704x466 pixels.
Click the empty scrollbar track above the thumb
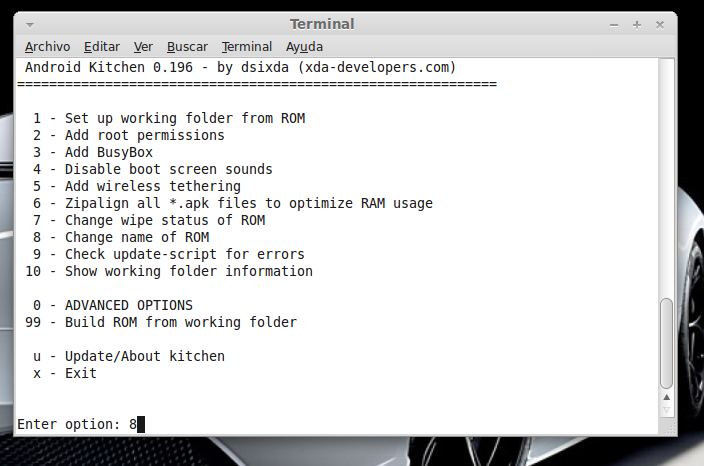tap(667, 180)
